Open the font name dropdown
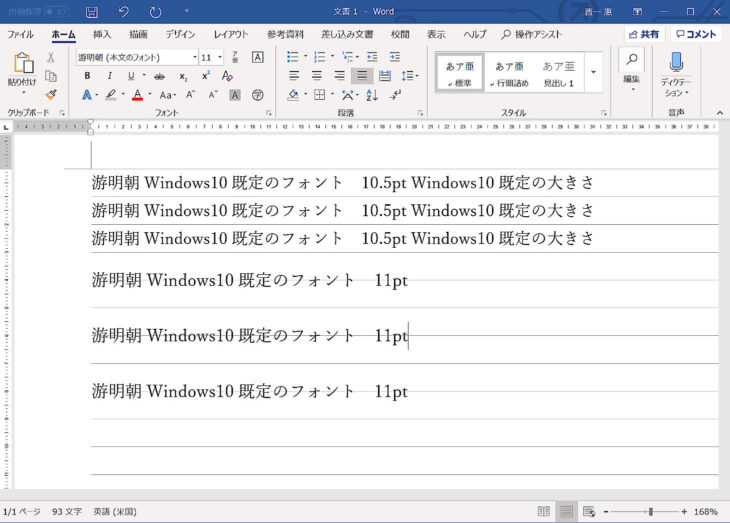This screenshot has width=730, height=523. (x=192, y=58)
